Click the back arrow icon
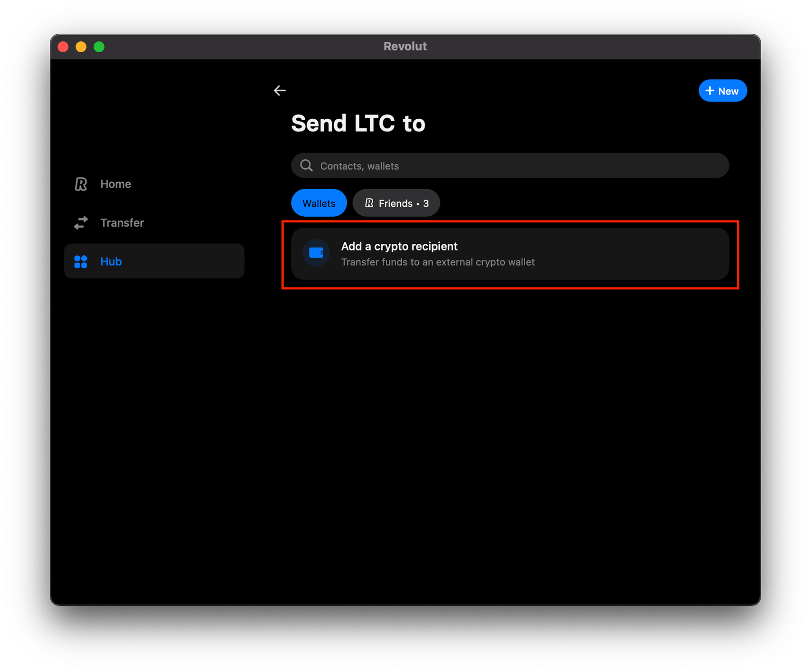The image size is (811, 672). [x=280, y=90]
